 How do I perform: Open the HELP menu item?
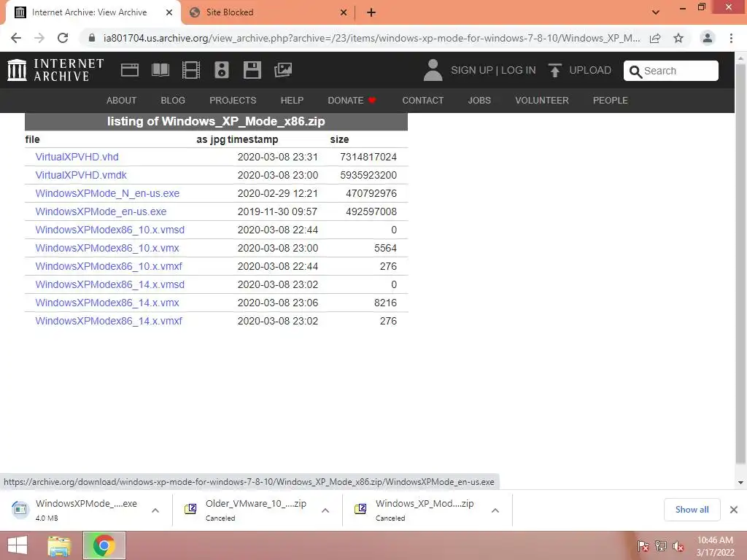coord(292,101)
